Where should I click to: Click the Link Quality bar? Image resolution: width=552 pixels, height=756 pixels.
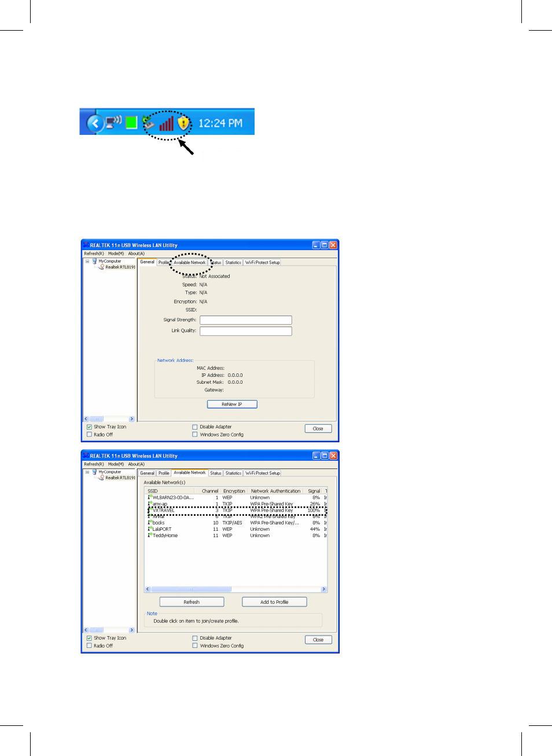(x=246, y=331)
